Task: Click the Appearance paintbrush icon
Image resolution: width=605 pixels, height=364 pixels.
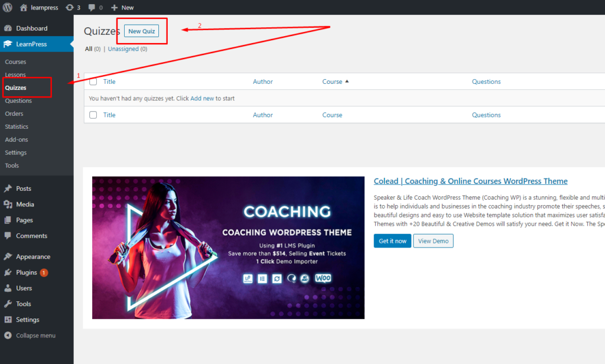Action: pos(8,257)
